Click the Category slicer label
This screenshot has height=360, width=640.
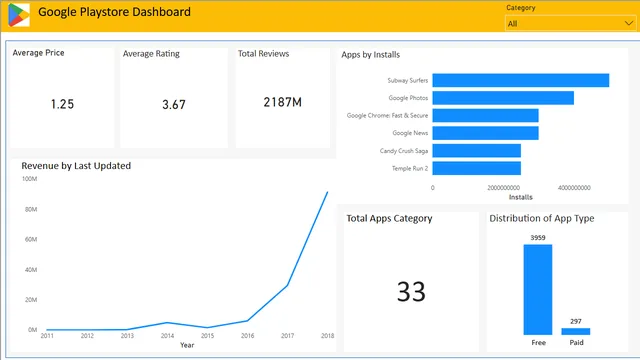521,8
